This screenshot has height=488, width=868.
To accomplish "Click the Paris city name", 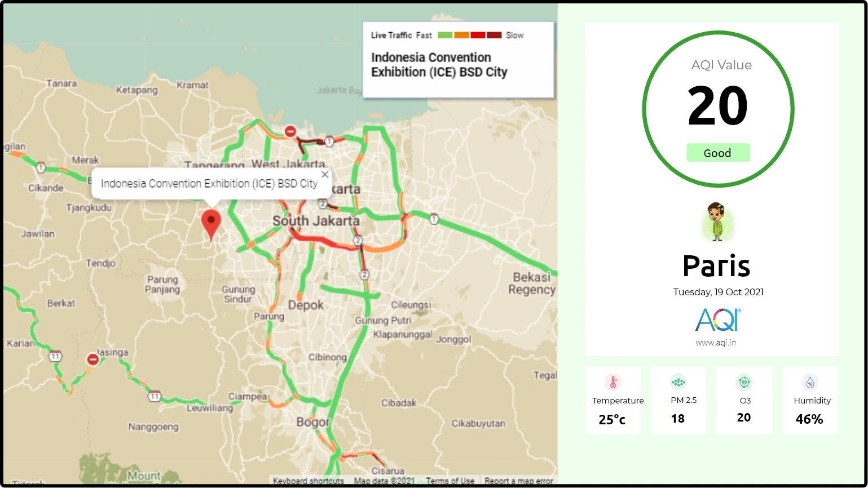I will click(x=716, y=265).
